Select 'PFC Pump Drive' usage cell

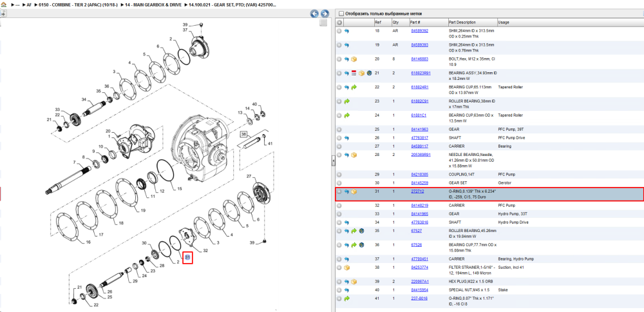click(x=511, y=138)
